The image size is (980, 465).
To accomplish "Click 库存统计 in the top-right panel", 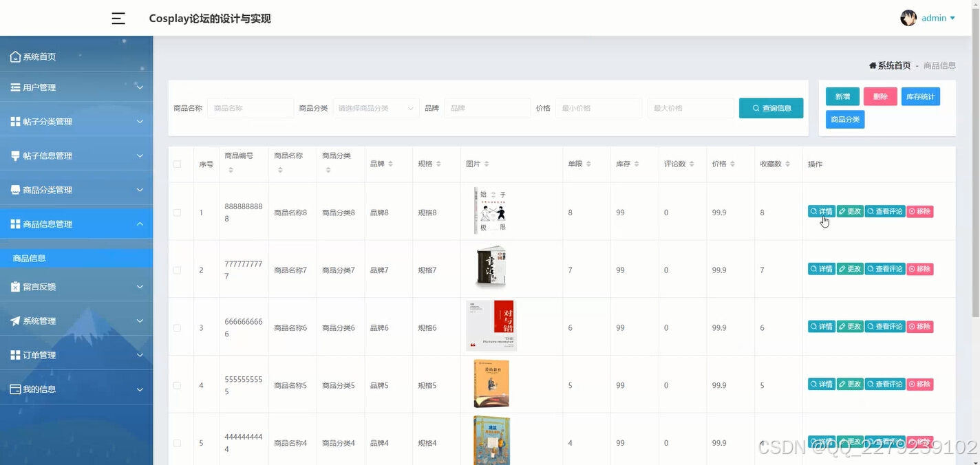I will click(920, 96).
